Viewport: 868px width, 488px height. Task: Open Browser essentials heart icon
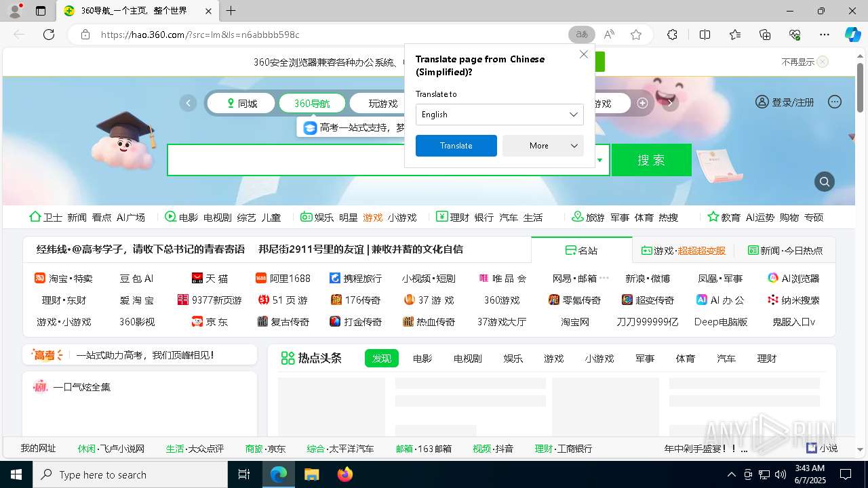click(795, 35)
